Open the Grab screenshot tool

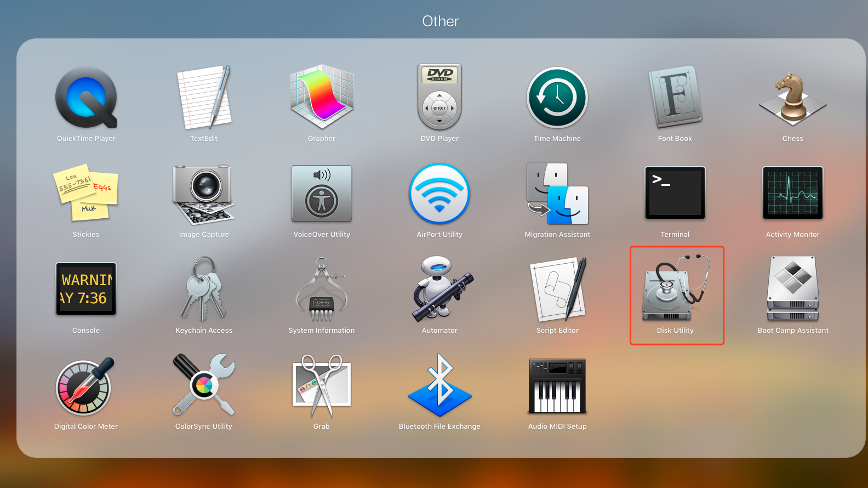[x=322, y=385]
